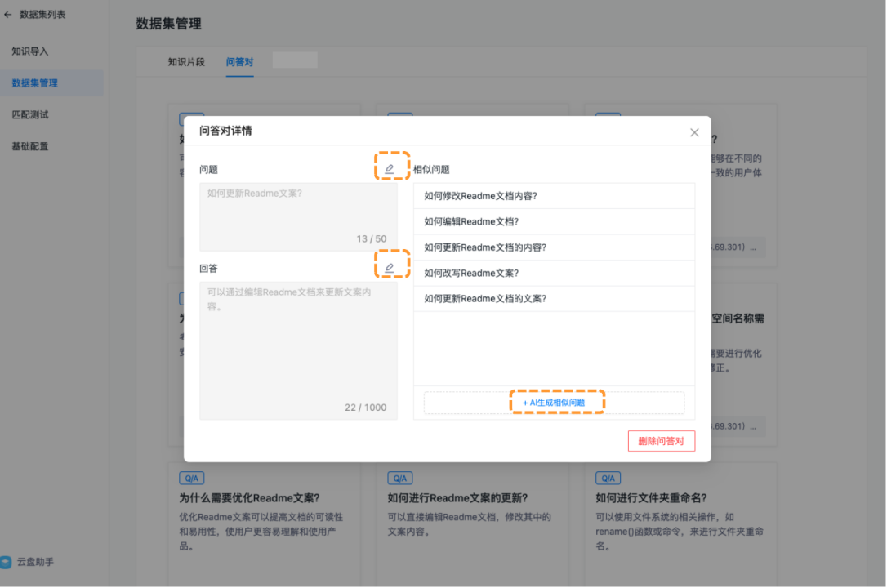The image size is (887, 588).
Task: Select 数据集管理 in the sidebar
Action: 35,83
